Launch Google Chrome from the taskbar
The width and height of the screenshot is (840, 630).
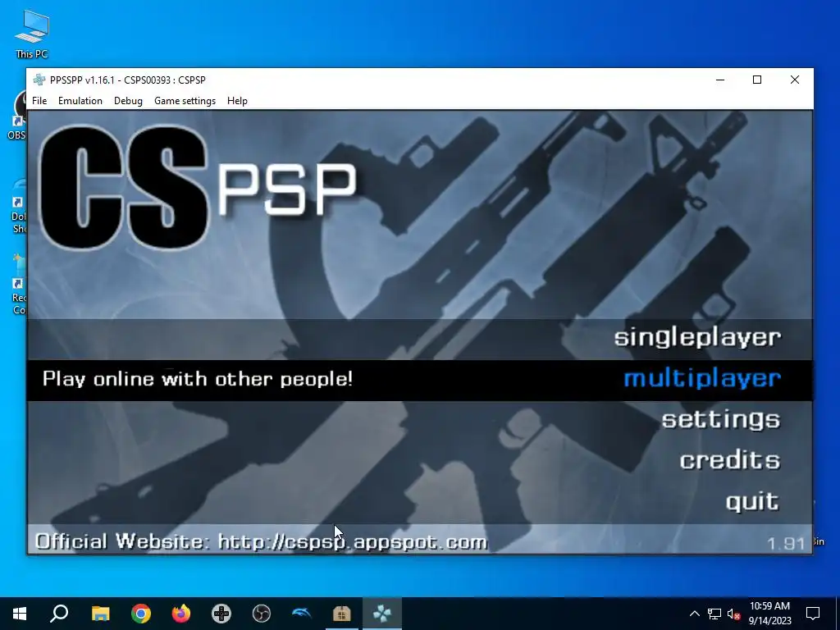(x=141, y=614)
